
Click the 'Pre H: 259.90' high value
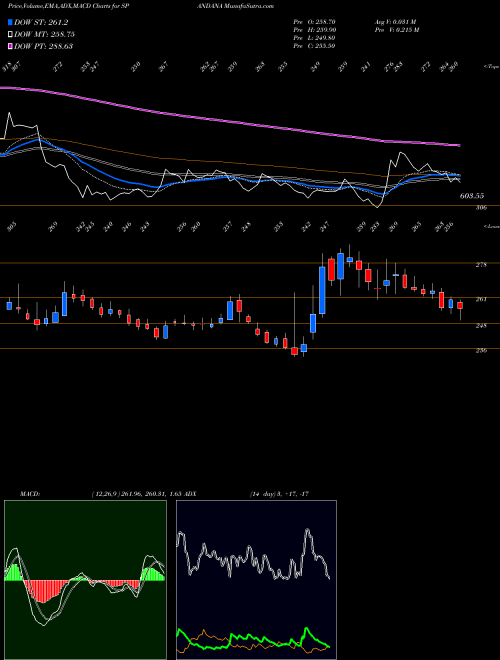click(314, 30)
